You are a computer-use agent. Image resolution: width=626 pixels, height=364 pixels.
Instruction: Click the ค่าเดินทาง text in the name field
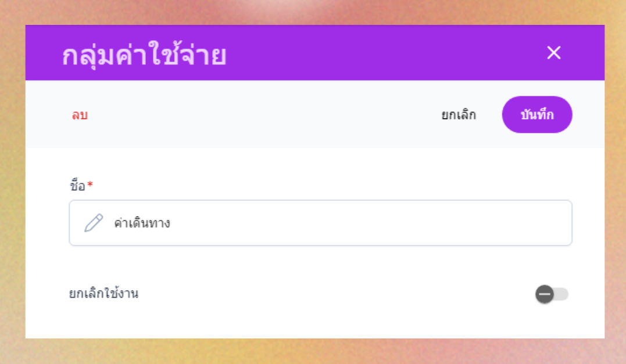[x=142, y=223]
